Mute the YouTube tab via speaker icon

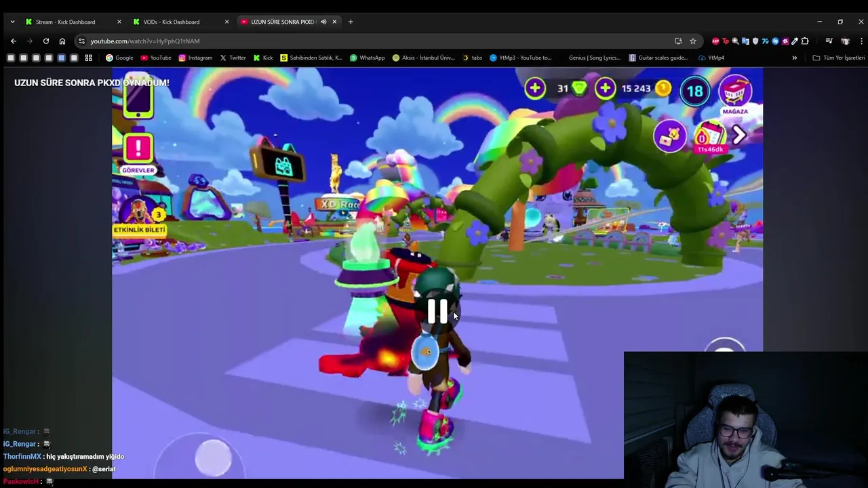coord(323,22)
